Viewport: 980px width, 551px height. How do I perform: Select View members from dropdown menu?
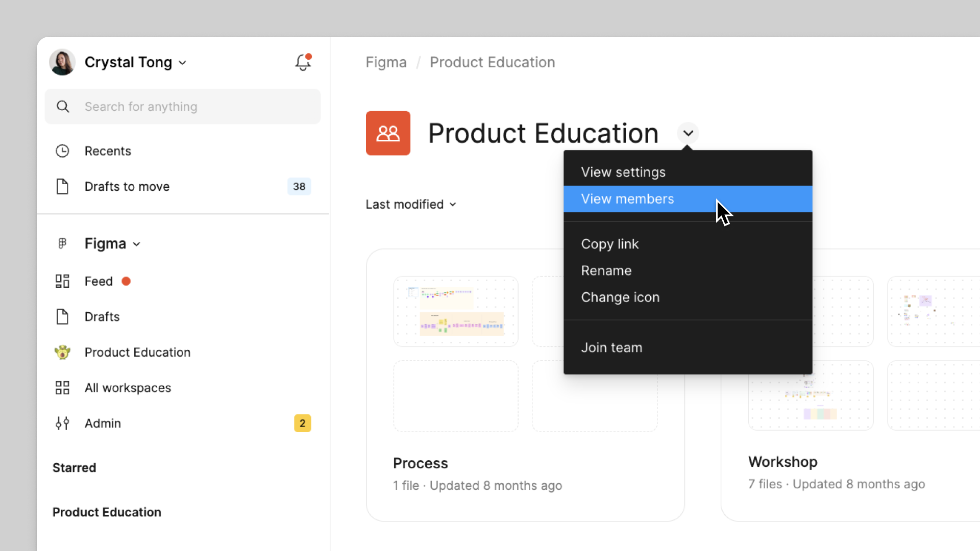(x=688, y=198)
